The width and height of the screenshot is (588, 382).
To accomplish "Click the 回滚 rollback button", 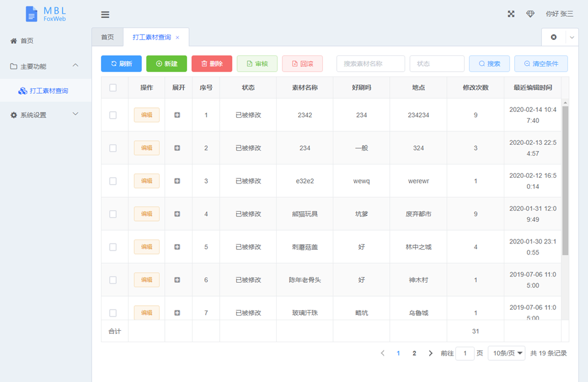I will [x=302, y=64].
